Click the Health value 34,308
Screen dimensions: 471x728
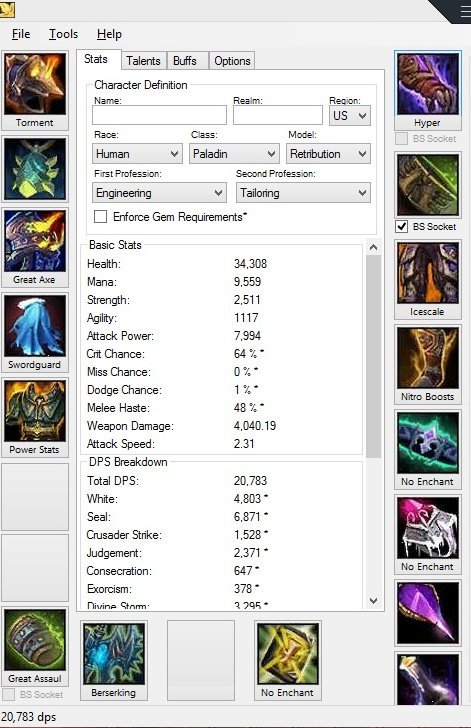(250, 264)
